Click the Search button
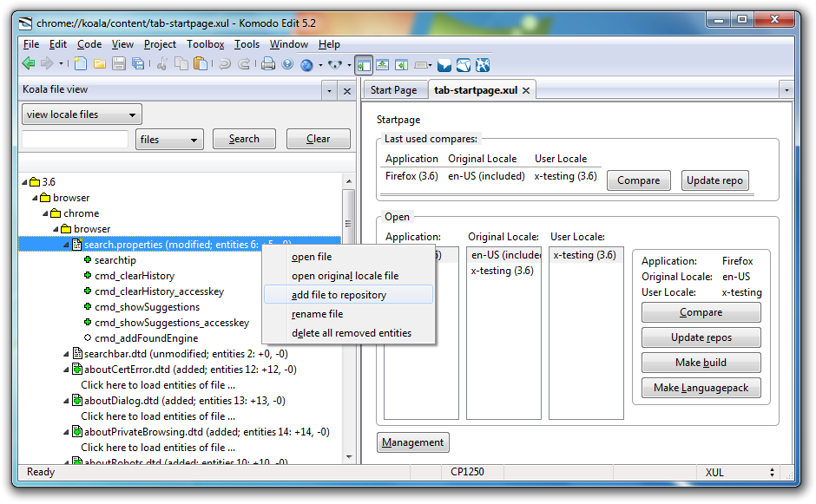816x504 pixels. pyautogui.click(x=244, y=139)
